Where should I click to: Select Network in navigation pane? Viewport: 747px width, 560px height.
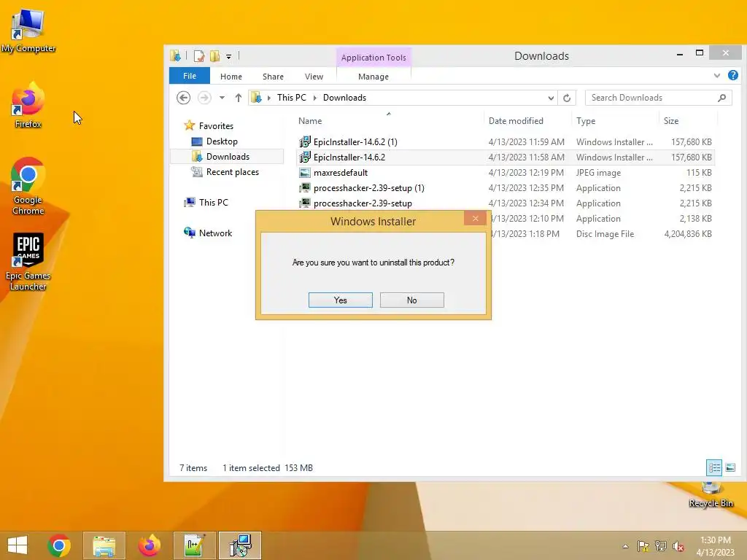pos(215,233)
